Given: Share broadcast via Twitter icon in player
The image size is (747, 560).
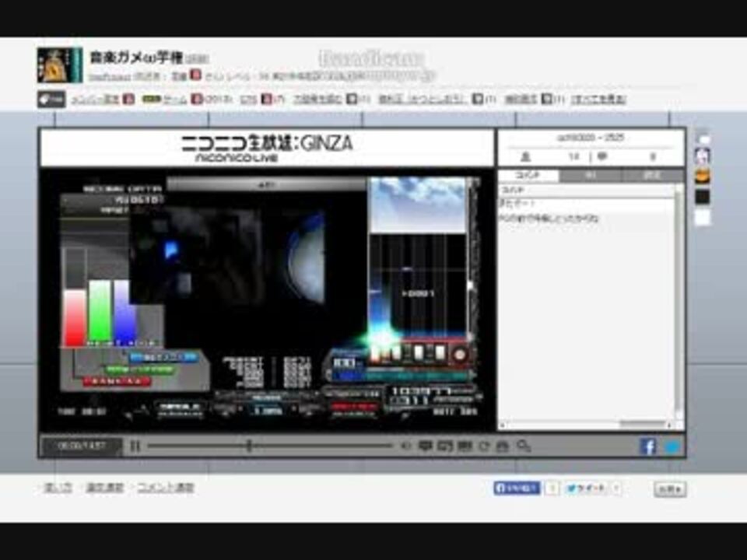Looking at the screenshot, I should [672, 446].
